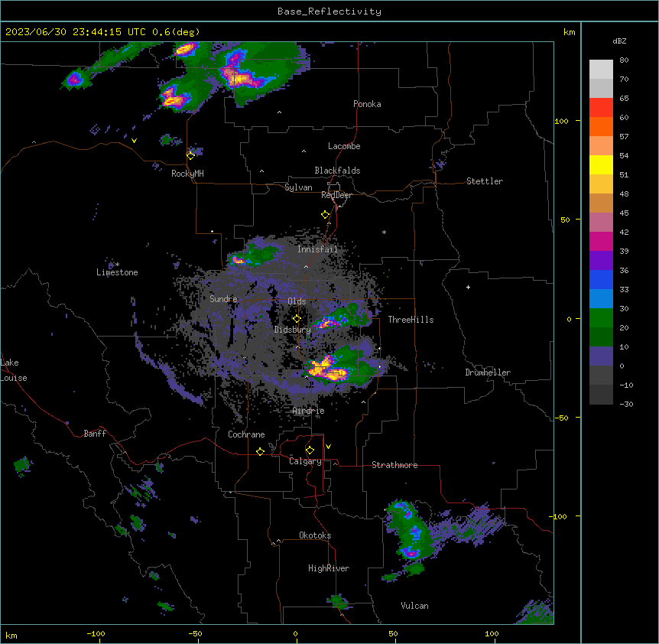Select the bright yellow swatch between 54 and 51
659x644 pixels.
pos(601,165)
